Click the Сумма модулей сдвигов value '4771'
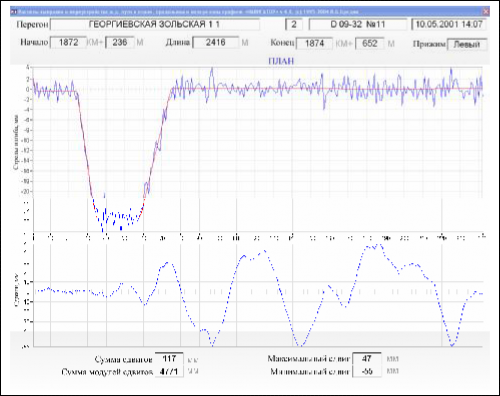Image resolution: width=500 pixels, height=396 pixels. pyautogui.click(x=169, y=371)
